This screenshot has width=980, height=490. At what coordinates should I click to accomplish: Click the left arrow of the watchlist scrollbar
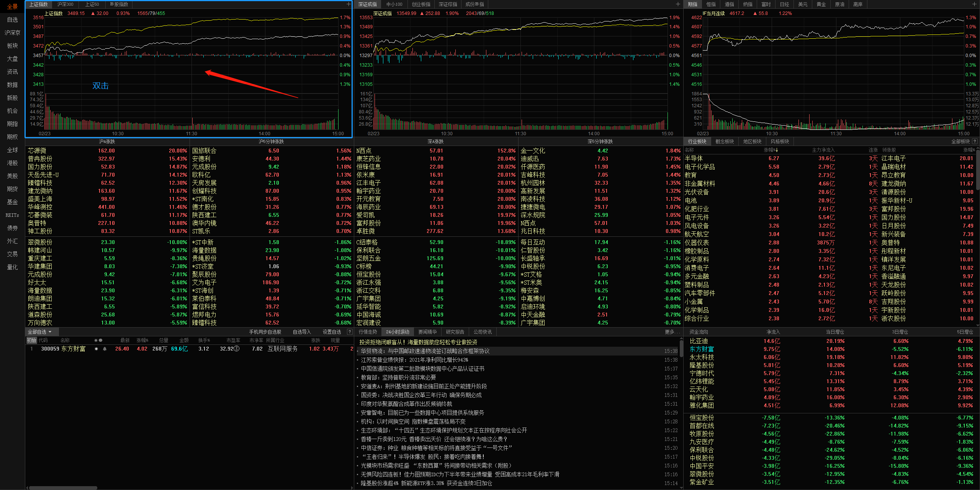(27, 488)
